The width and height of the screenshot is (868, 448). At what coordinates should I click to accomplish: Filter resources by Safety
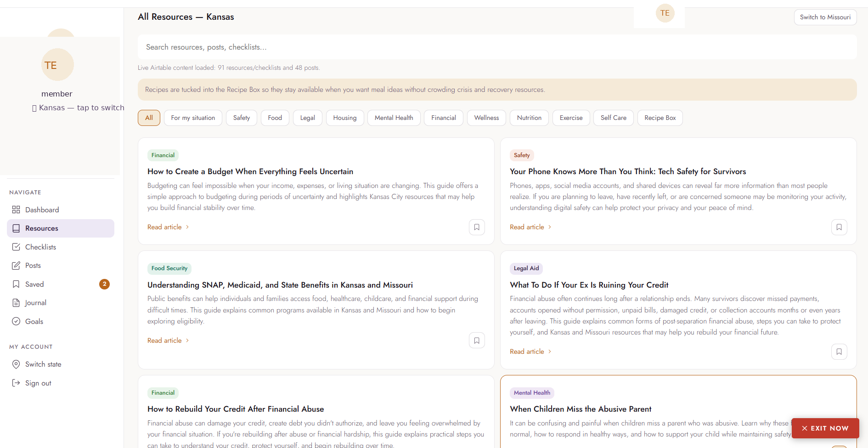coord(242,118)
